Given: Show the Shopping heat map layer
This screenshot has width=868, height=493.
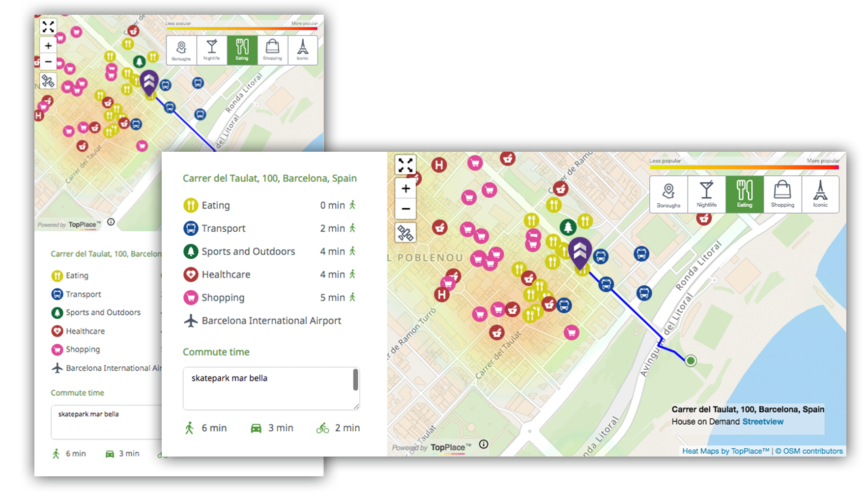Looking at the screenshot, I should click(782, 194).
